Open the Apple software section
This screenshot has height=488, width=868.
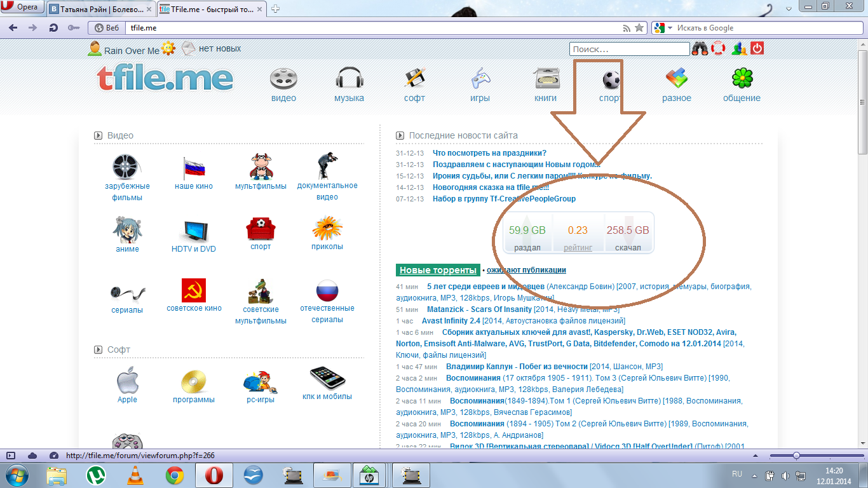[127, 380]
